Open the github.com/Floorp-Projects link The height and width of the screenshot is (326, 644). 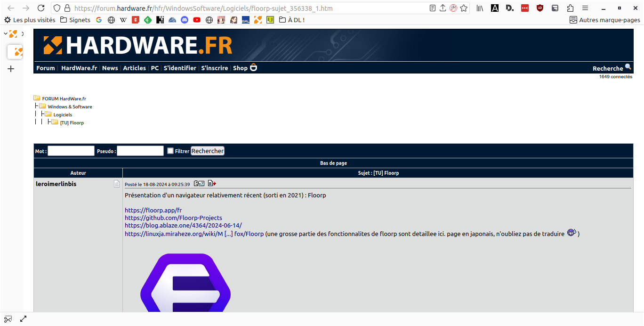(x=173, y=218)
